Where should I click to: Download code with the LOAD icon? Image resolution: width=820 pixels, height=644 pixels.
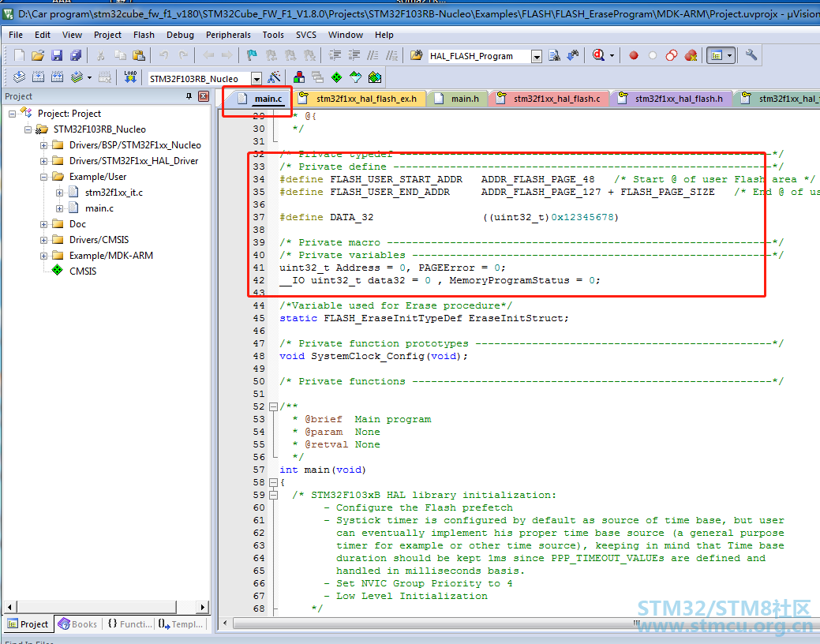click(x=130, y=77)
